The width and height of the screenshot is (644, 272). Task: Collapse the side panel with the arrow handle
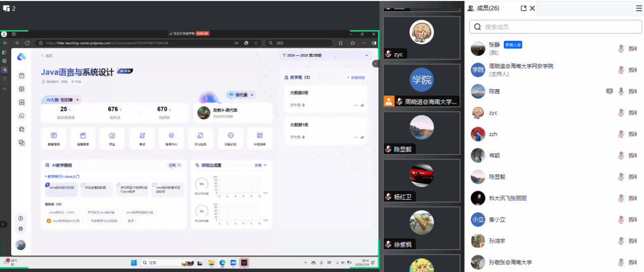point(375,64)
